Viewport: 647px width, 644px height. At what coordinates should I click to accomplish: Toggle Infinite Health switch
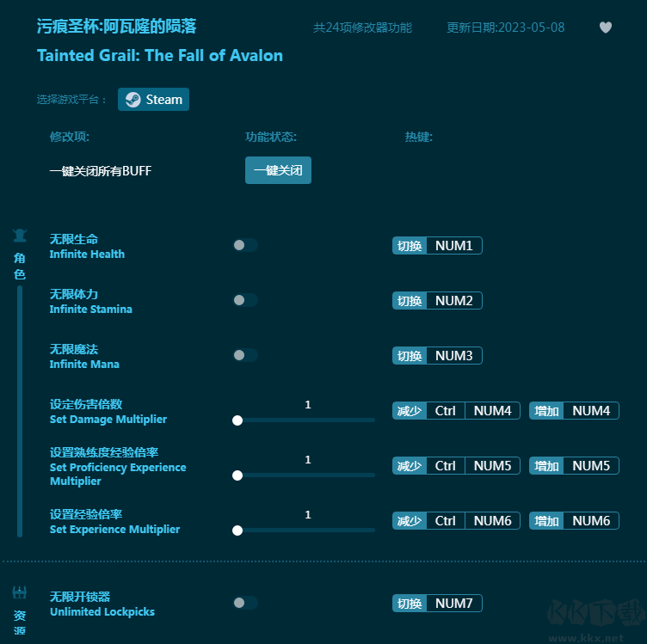pyautogui.click(x=244, y=246)
